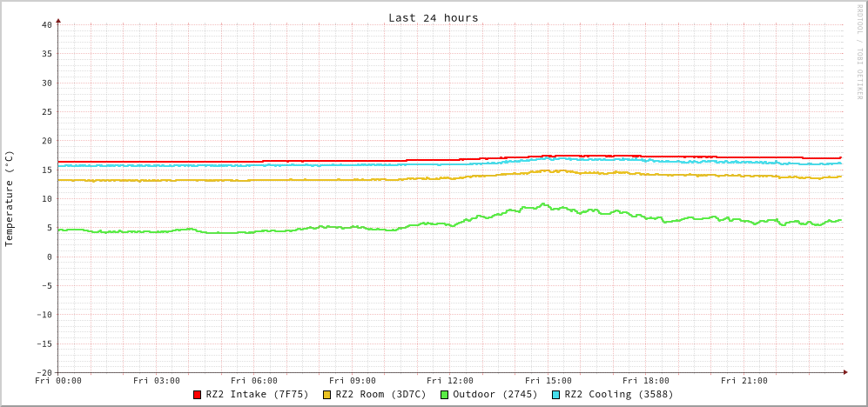Image resolution: width=868 pixels, height=407 pixels.
Task: Click the "Temperature (°C)" vertical axis title
Action: [10, 198]
